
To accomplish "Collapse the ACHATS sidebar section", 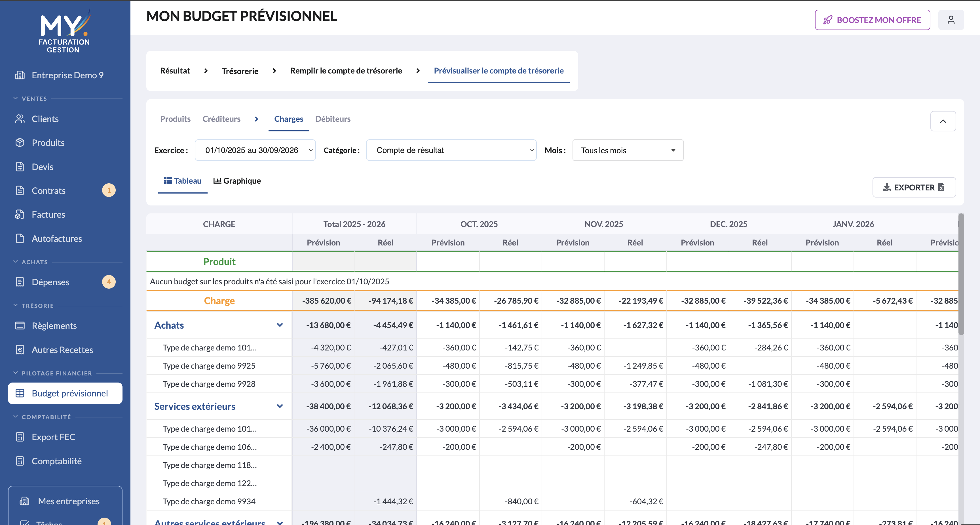I will pyautogui.click(x=16, y=262).
